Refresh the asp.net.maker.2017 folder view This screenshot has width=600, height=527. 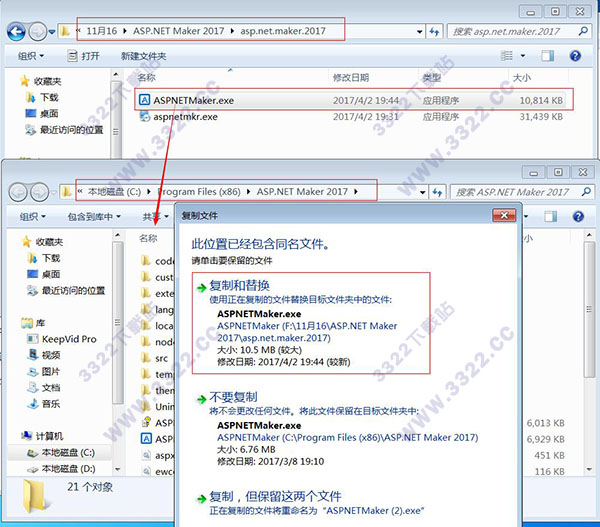434,31
